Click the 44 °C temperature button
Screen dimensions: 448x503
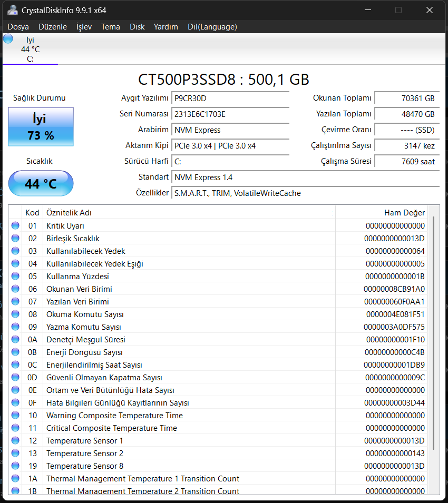coord(41,183)
